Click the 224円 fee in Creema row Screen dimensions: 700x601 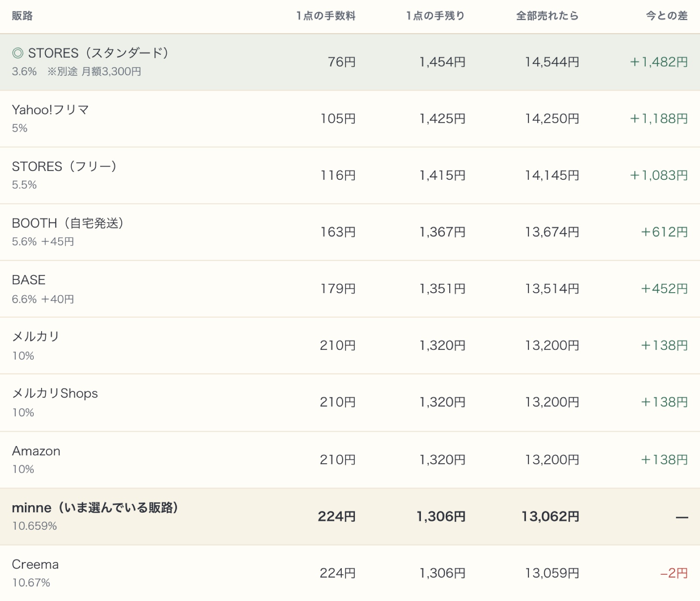(x=338, y=573)
